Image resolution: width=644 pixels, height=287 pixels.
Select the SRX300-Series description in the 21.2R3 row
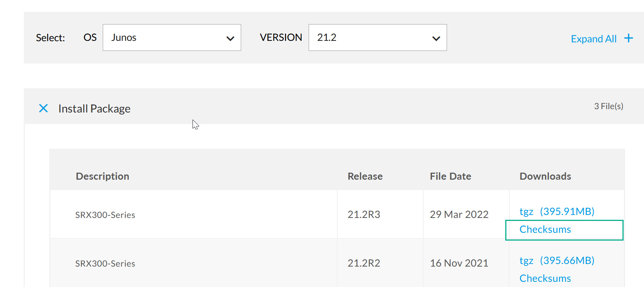coord(105,215)
